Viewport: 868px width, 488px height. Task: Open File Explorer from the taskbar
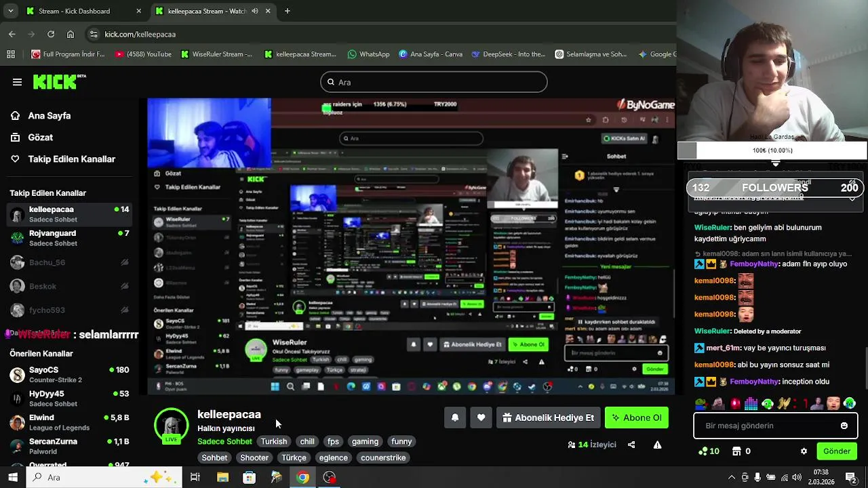point(222,477)
